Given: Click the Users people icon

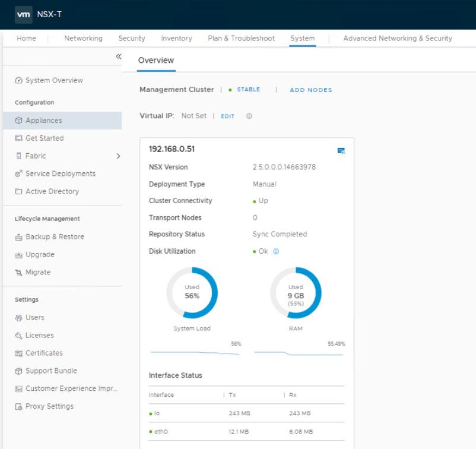Looking at the screenshot, I should tap(18, 318).
